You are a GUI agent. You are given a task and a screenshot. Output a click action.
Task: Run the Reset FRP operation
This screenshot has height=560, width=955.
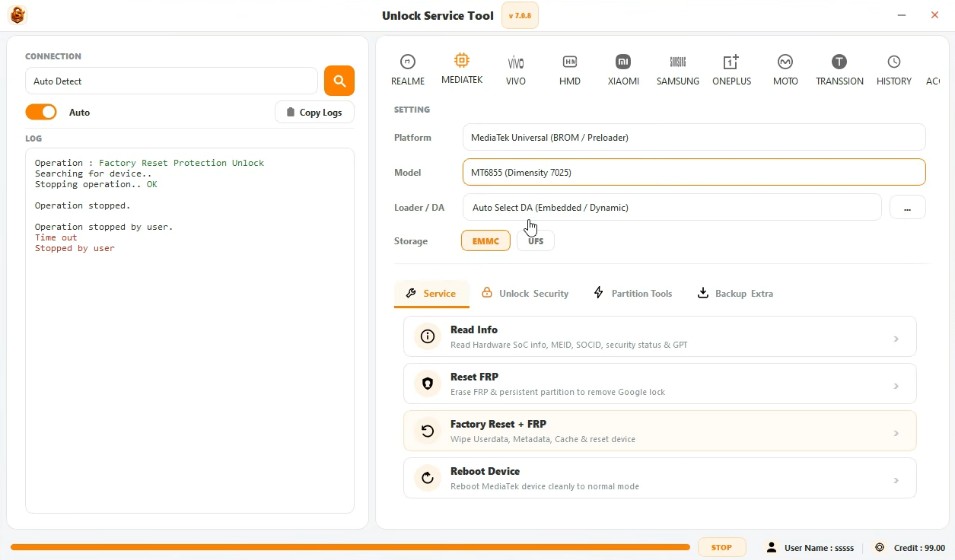point(660,384)
